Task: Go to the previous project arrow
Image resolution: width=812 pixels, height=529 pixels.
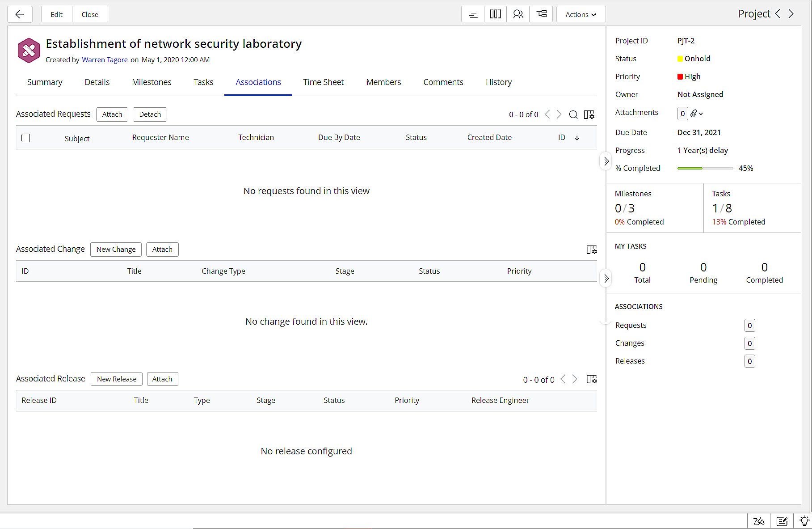Action: pos(778,14)
